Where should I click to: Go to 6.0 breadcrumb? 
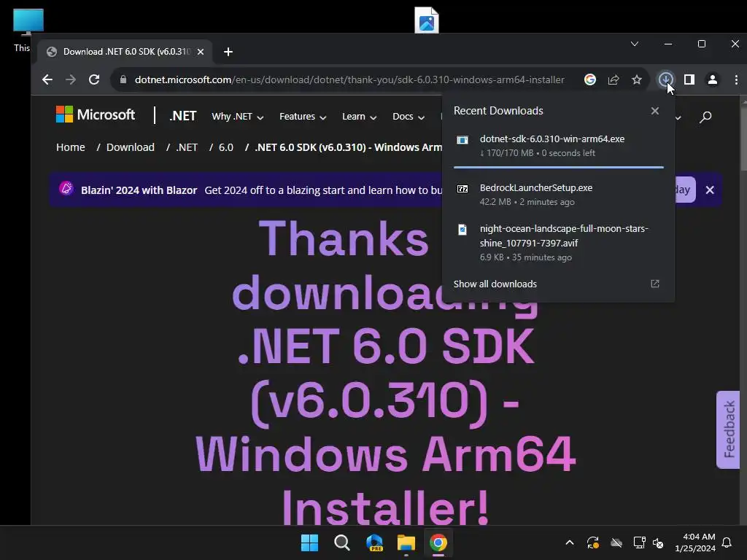pos(226,147)
